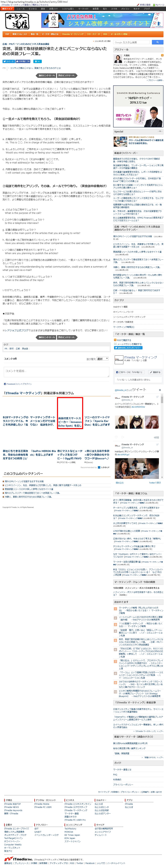Select マーケター通信とは in the orange menu
Image resolution: width=166 pixels, height=868 pixels.
tap(50, 34)
